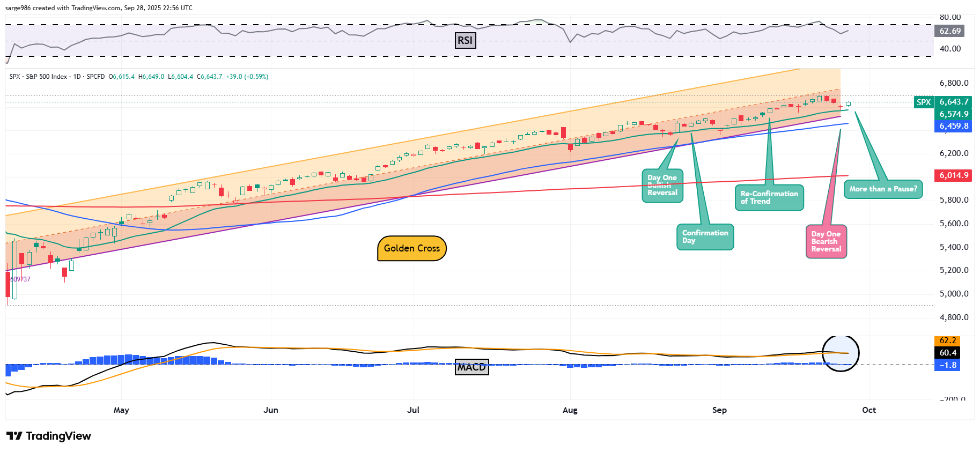Click the red 6,014.9 moving average tag

coord(953,175)
